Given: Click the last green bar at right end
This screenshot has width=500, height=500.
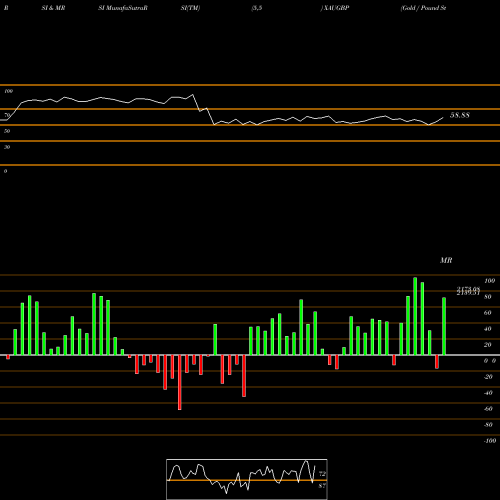Looking at the screenshot, I should click(444, 326).
